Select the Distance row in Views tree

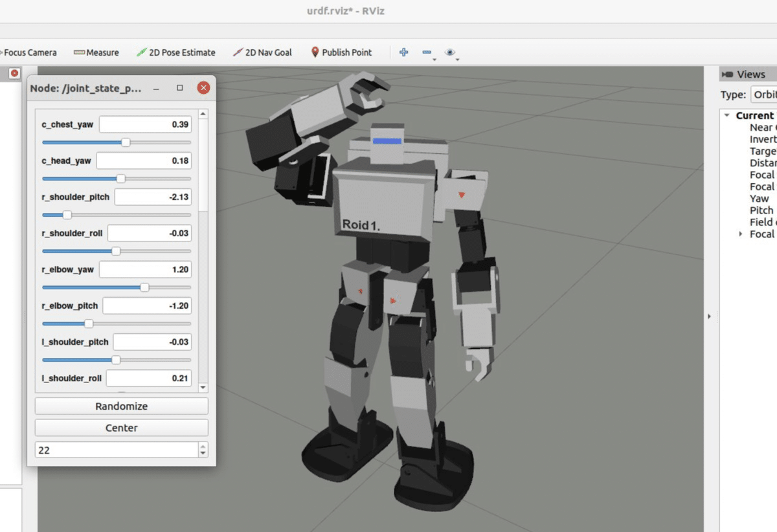(763, 163)
